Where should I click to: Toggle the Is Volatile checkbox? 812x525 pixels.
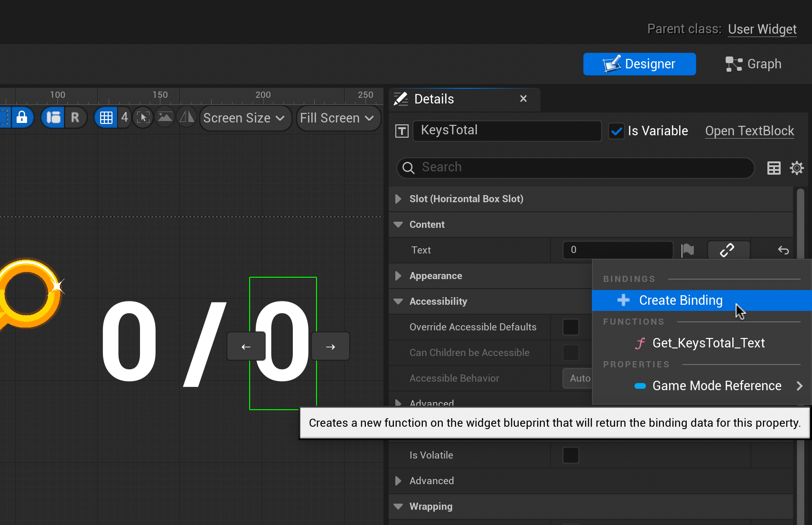click(x=570, y=455)
